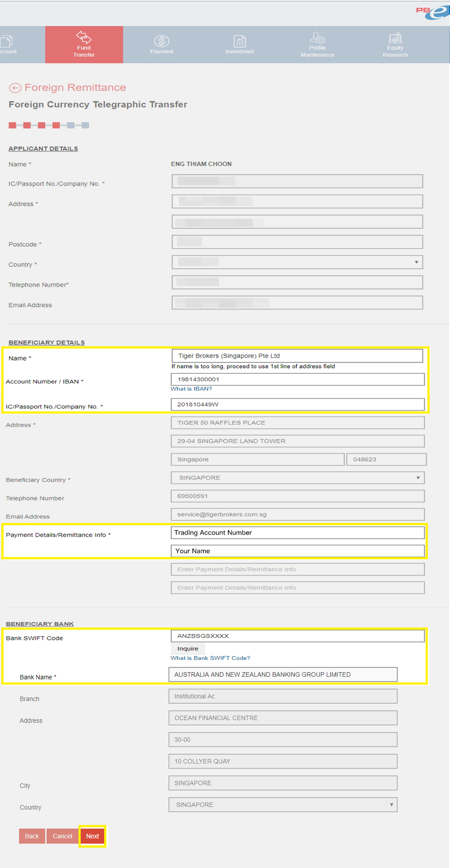Image resolution: width=450 pixels, height=868 pixels.
Task: Click the APPLICANT DETAILS section heading
Action: tap(43, 148)
